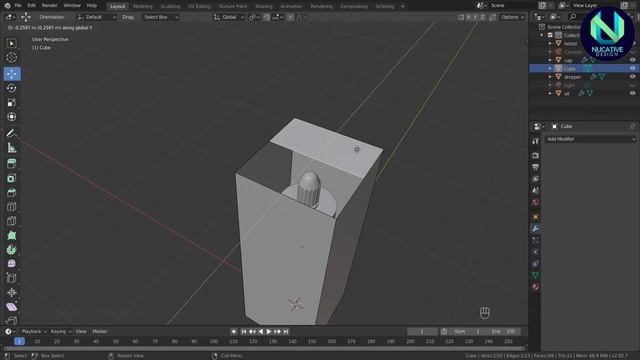Select the Knife tool

[x=11, y=221]
